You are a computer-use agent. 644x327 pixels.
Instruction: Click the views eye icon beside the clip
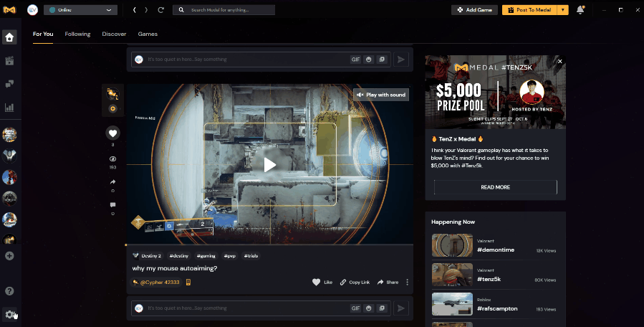[113, 158]
